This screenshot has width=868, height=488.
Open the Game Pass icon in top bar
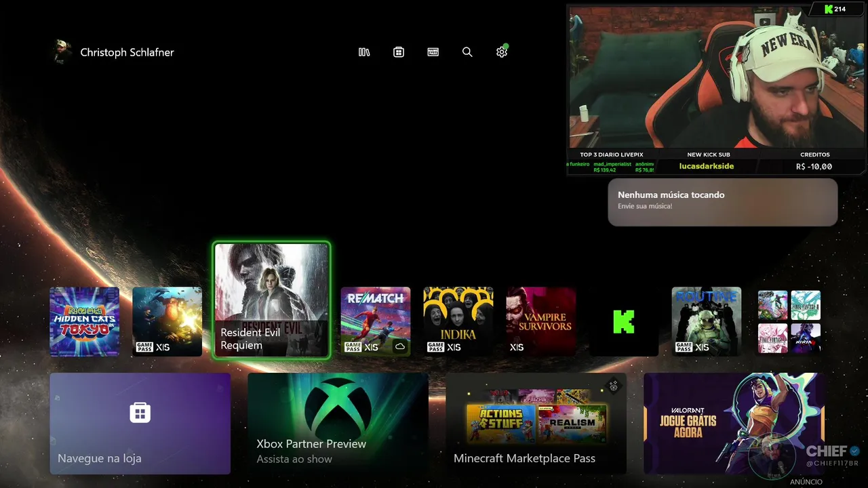(433, 52)
